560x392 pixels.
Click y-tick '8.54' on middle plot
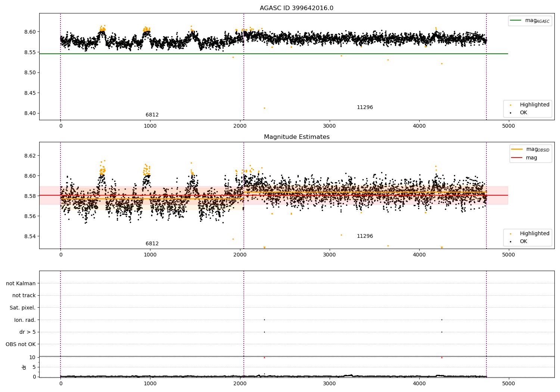click(29, 236)
